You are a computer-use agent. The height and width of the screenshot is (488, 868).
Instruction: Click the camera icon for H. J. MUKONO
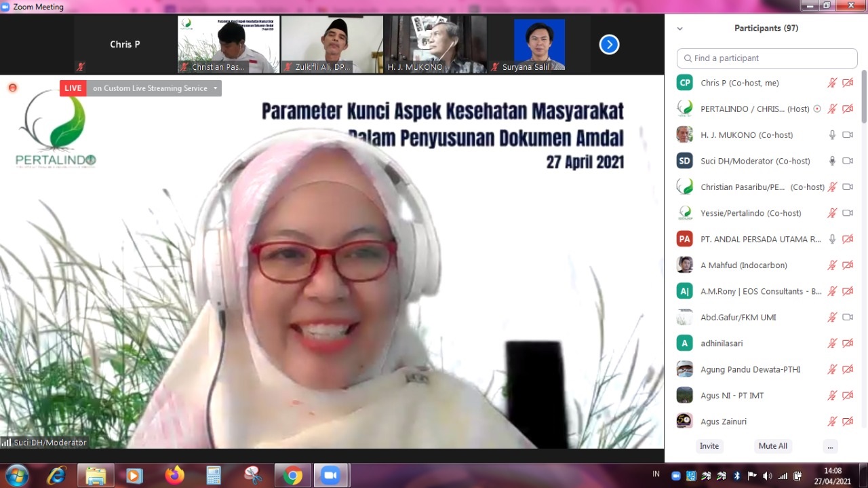point(847,135)
